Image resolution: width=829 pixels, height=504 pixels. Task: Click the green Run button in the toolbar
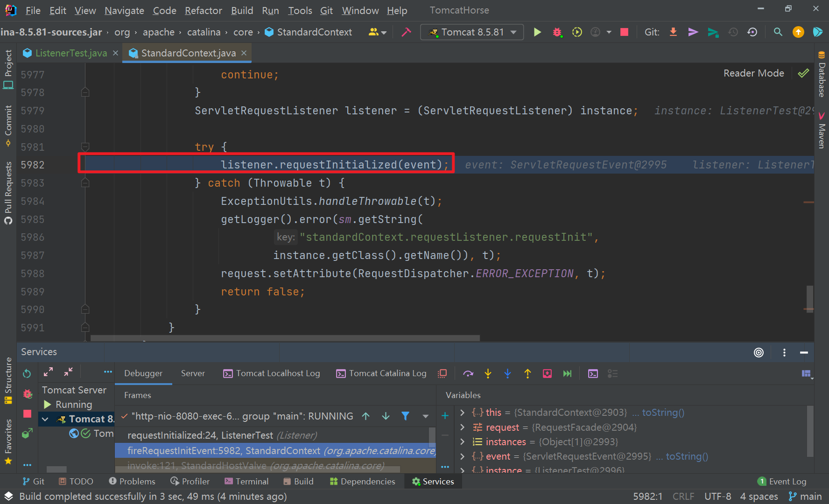tap(537, 32)
